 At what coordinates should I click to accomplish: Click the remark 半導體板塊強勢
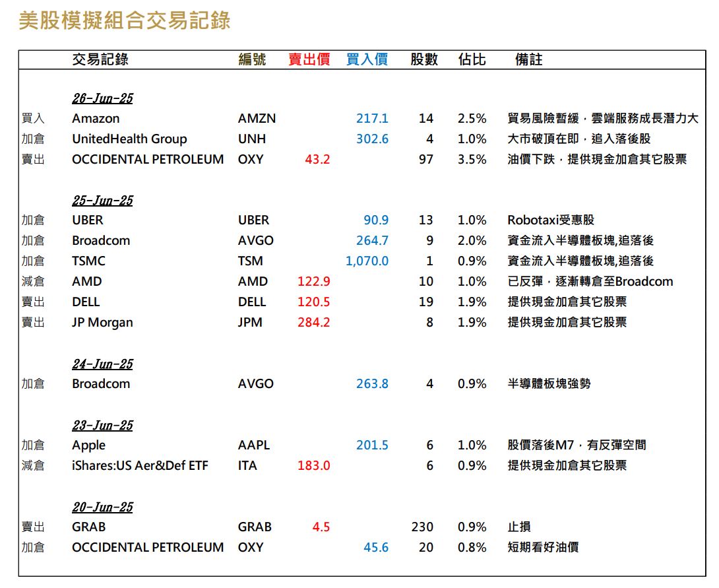coord(549,383)
